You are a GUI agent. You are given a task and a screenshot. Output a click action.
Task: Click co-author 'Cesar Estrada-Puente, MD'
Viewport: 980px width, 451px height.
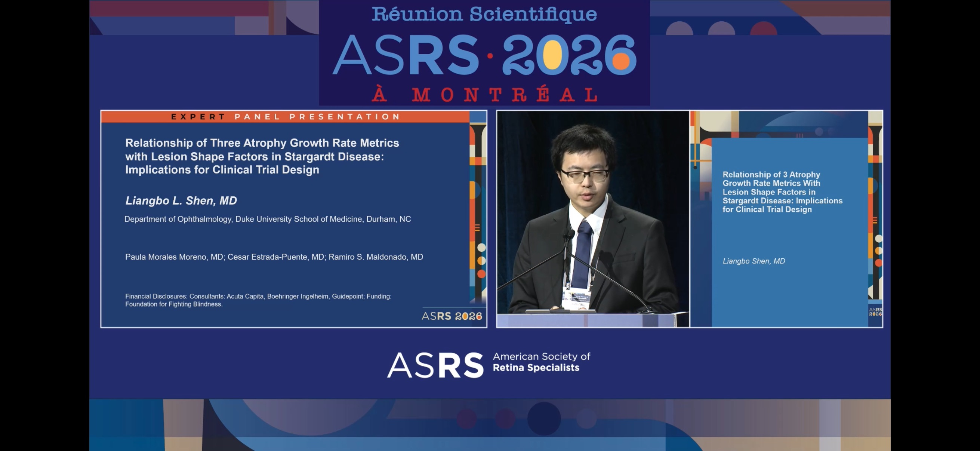click(x=276, y=257)
